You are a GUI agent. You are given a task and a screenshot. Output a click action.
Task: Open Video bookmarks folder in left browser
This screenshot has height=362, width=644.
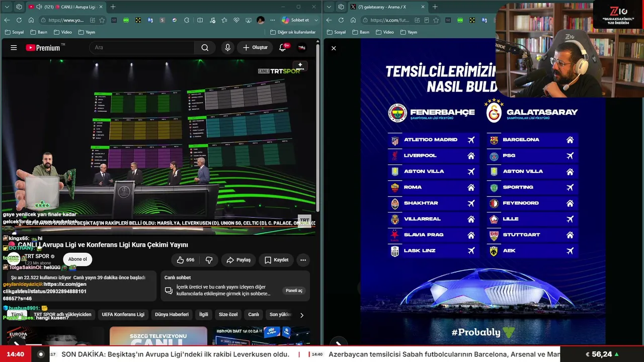click(x=62, y=32)
